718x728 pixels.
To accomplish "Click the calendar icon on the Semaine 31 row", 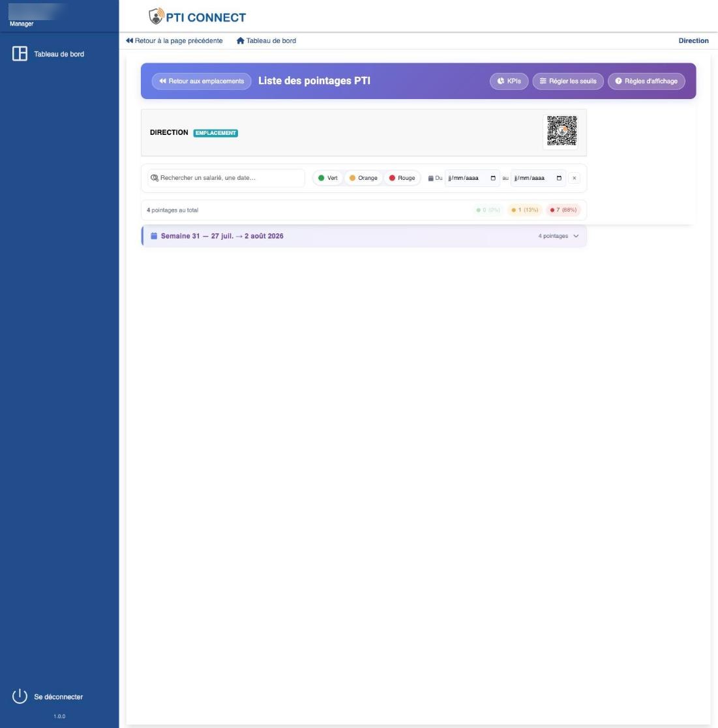I will (x=154, y=236).
